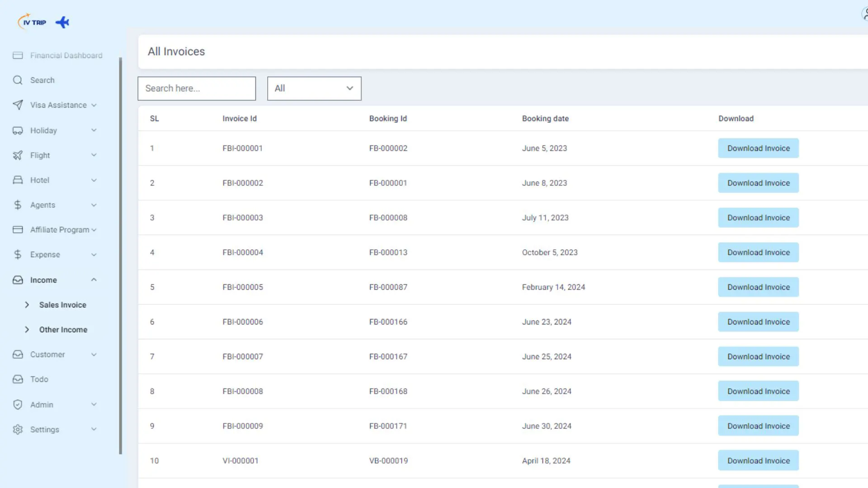The image size is (868, 488).
Task: Download invoice for FBI-000001
Action: 758,148
